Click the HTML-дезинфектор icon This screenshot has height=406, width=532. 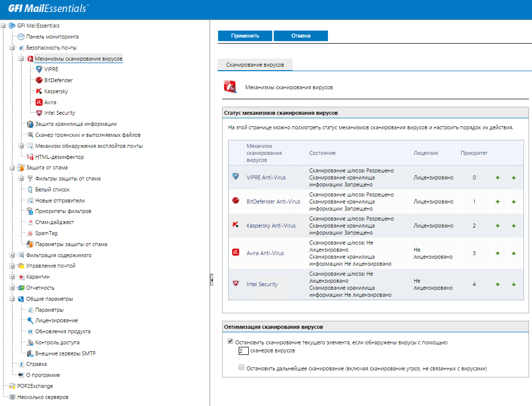(x=30, y=157)
